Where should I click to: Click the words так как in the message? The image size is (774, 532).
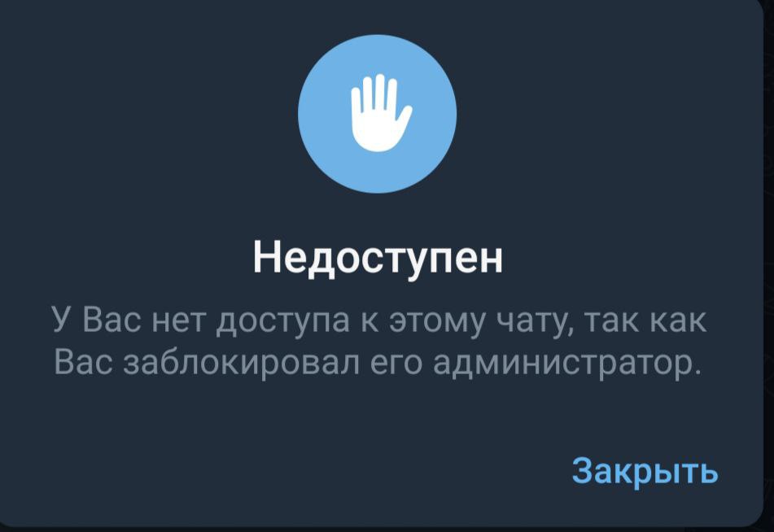[646, 321]
